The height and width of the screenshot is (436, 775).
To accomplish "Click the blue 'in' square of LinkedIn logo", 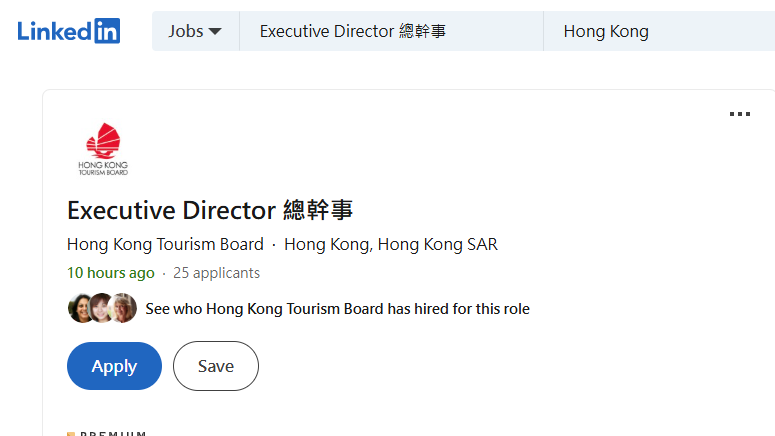I will (107, 31).
